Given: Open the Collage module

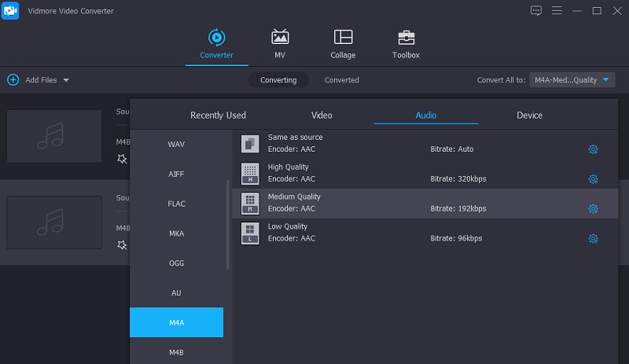Looking at the screenshot, I should (343, 38).
